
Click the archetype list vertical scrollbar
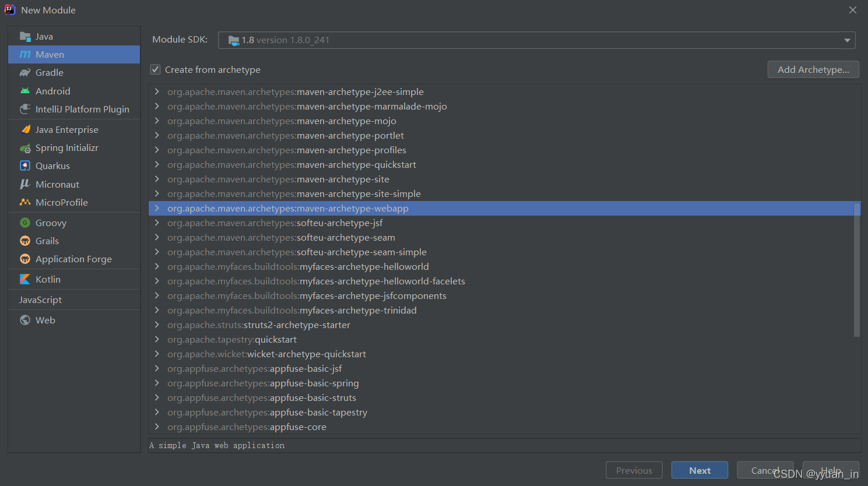click(x=857, y=270)
